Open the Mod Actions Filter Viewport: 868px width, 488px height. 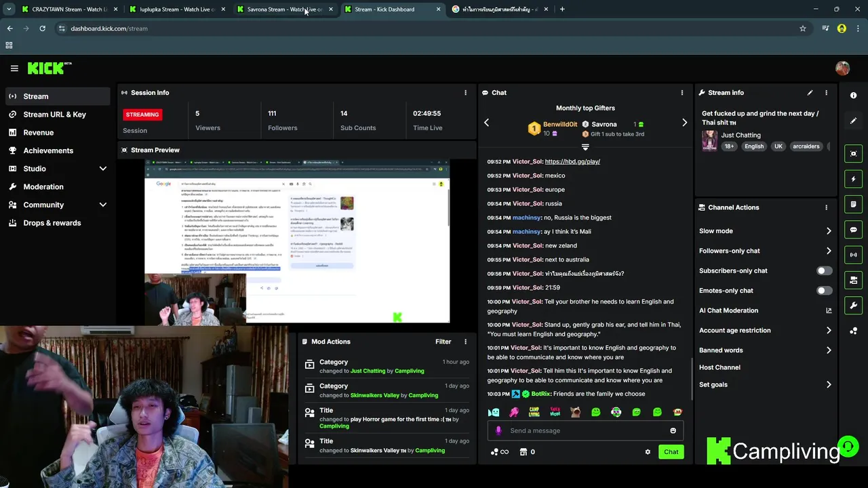tap(443, 342)
